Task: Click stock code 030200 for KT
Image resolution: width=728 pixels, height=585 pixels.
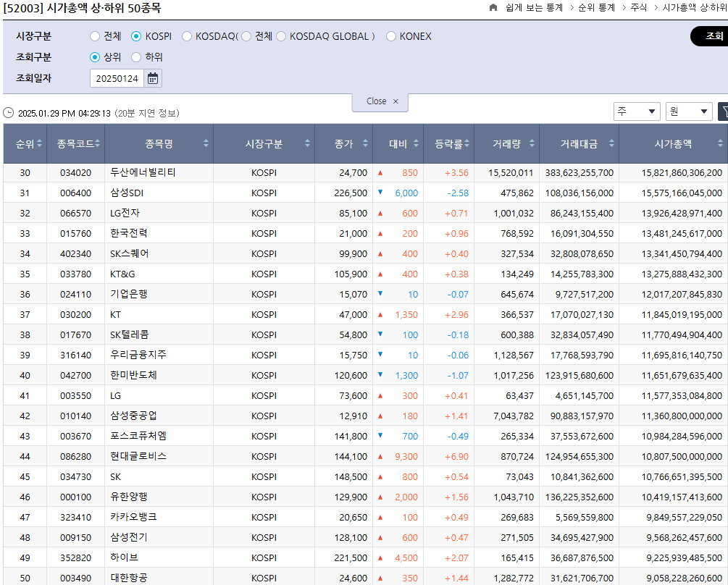Action: point(75,314)
